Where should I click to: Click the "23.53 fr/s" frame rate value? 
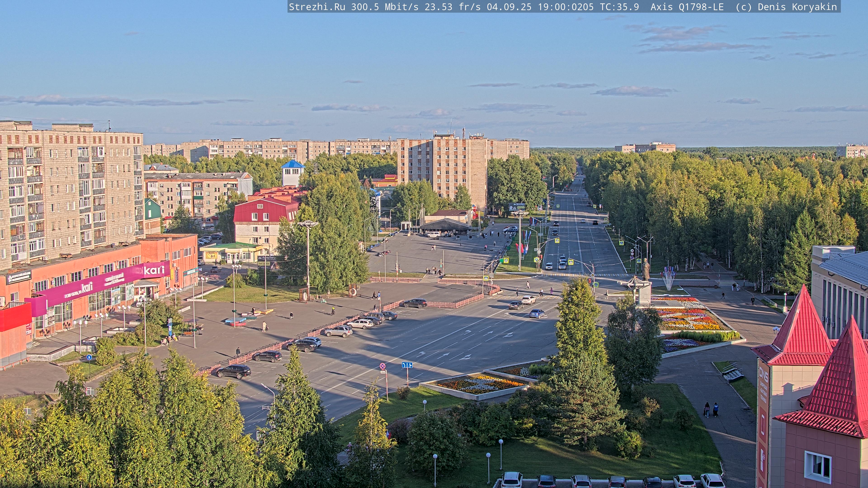click(x=453, y=7)
